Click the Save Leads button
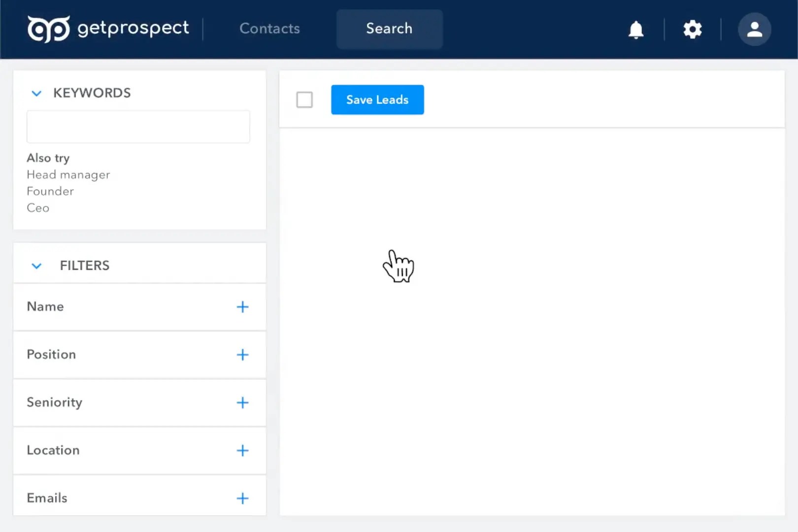This screenshot has width=798, height=532. [x=377, y=100]
